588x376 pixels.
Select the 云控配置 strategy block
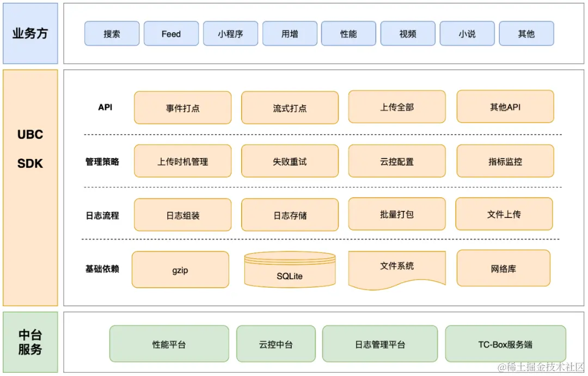coord(397,161)
